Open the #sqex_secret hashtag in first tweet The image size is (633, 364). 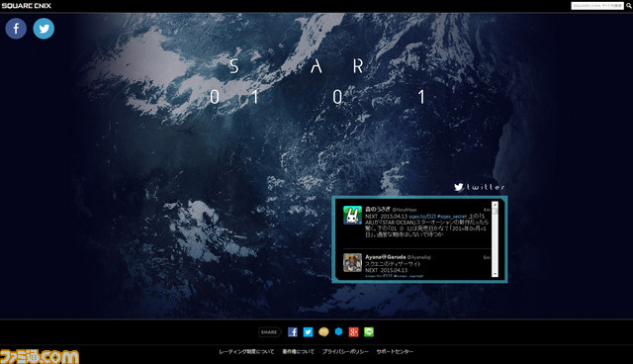coord(452,217)
